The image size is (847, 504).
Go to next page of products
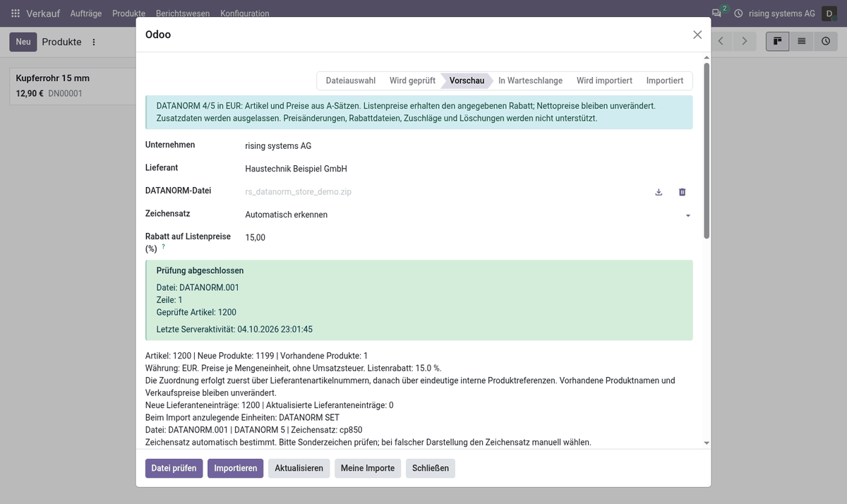click(x=744, y=42)
